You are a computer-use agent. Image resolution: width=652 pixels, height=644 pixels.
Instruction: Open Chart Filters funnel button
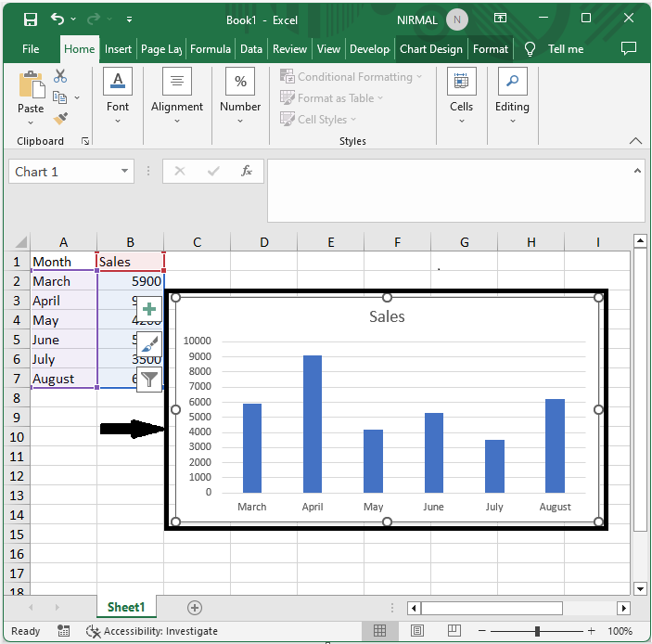point(149,379)
